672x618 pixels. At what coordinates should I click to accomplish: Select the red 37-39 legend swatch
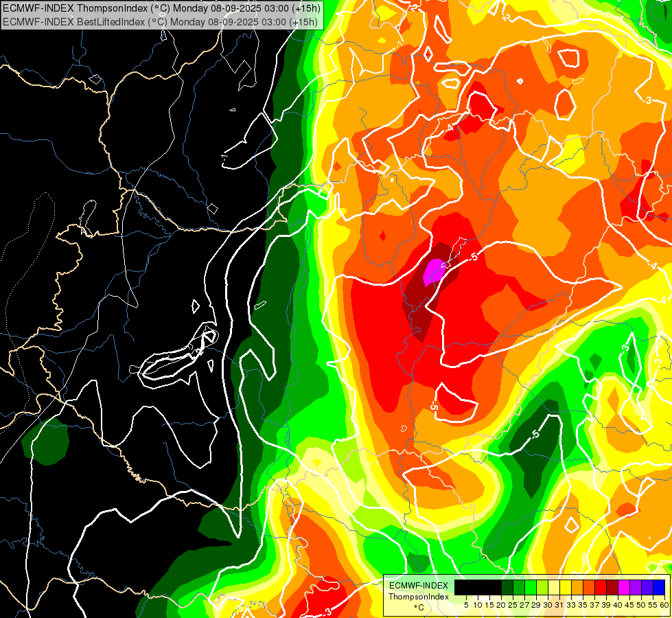(601, 588)
